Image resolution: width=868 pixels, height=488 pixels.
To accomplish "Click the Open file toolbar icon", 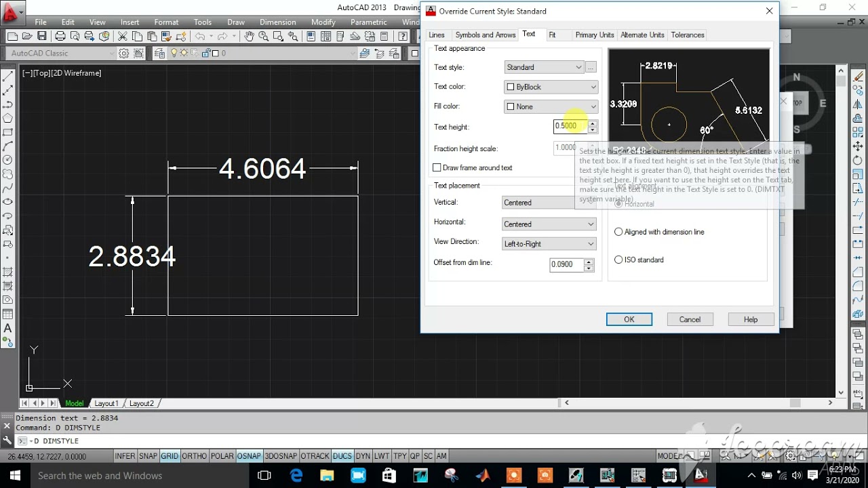I will [x=27, y=36].
